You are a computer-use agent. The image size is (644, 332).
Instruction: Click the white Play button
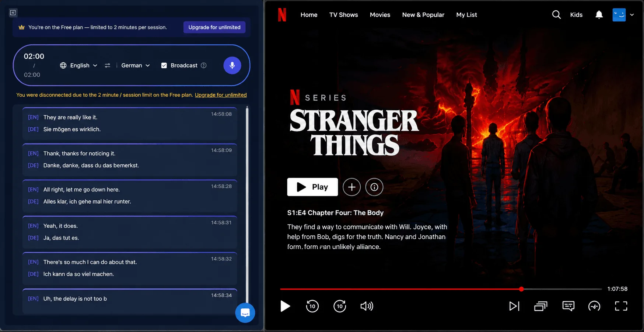312,187
